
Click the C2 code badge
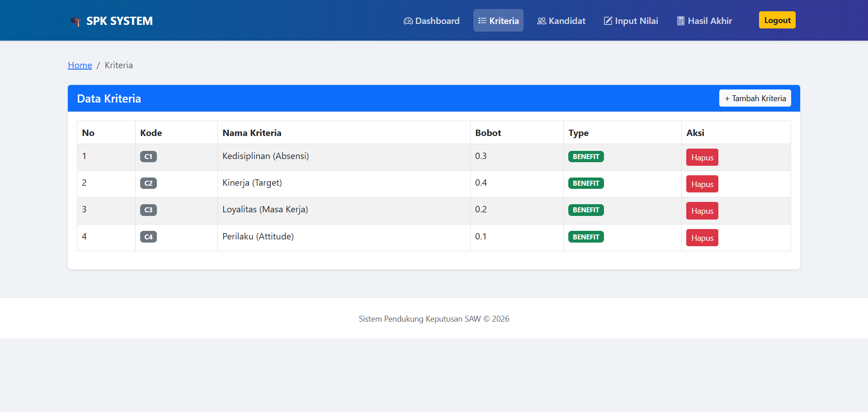point(148,183)
